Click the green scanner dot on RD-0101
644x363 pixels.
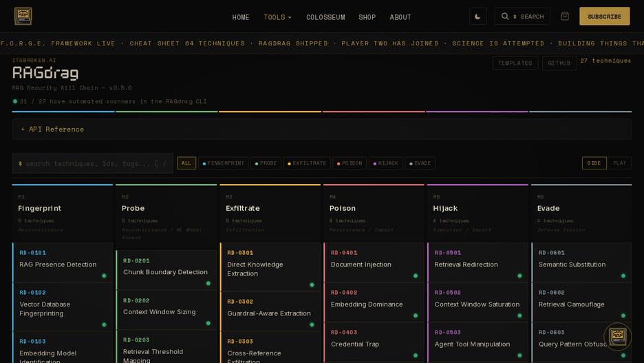click(x=104, y=276)
